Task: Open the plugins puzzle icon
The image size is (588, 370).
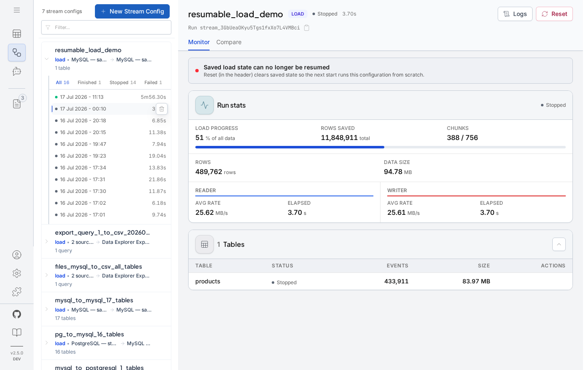Action: [17, 292]
